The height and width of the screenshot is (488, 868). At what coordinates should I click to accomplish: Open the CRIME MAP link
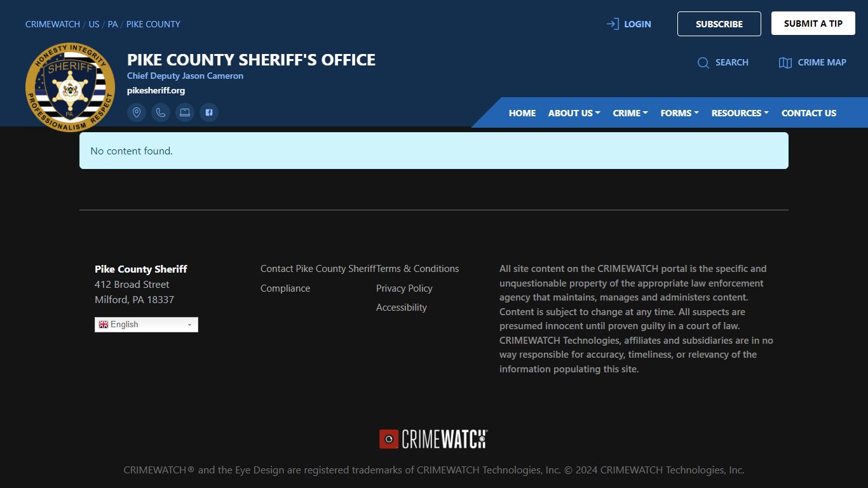(822, 62)
